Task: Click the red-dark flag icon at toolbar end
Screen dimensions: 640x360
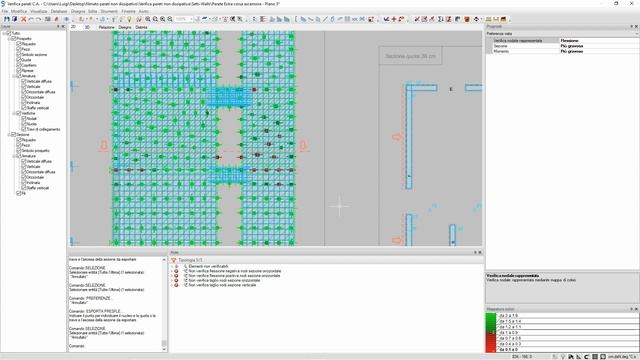Action: coord(504,19)
